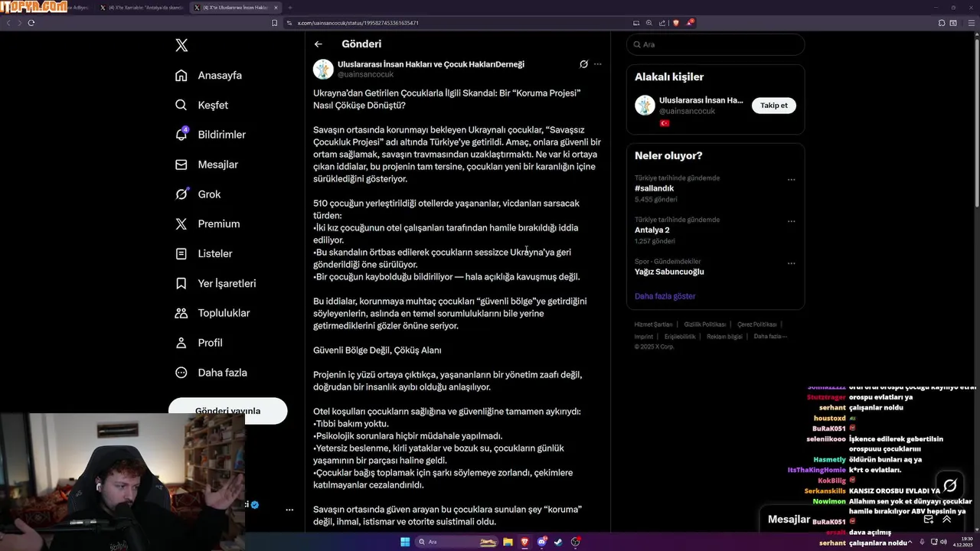
Task: Click the Gönderi yayınla button
Action: [228, 410]
